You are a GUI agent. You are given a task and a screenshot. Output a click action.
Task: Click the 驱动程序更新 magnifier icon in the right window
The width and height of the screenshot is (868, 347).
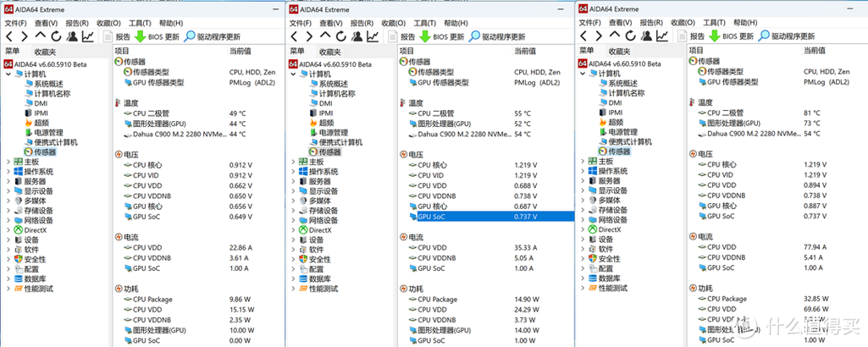pos(764,36)
